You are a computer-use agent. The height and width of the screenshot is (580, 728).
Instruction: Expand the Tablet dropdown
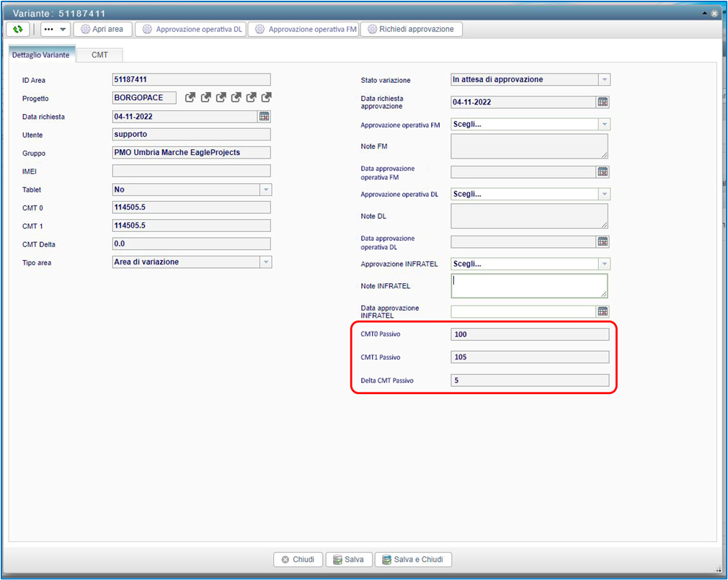[265, 189]
